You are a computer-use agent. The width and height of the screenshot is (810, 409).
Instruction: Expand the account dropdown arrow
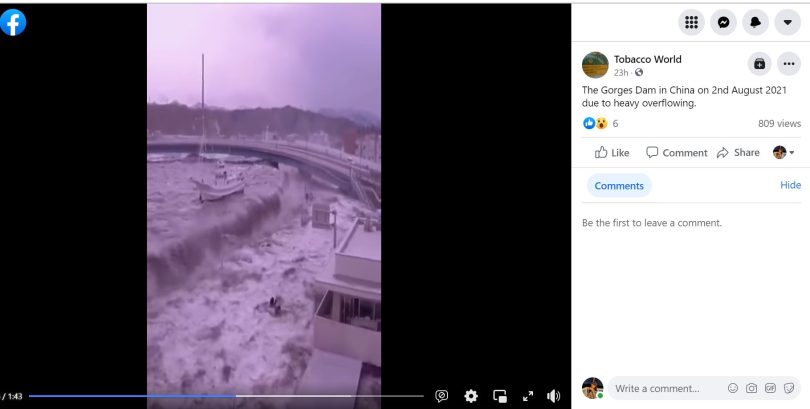(x=787, y=22)
